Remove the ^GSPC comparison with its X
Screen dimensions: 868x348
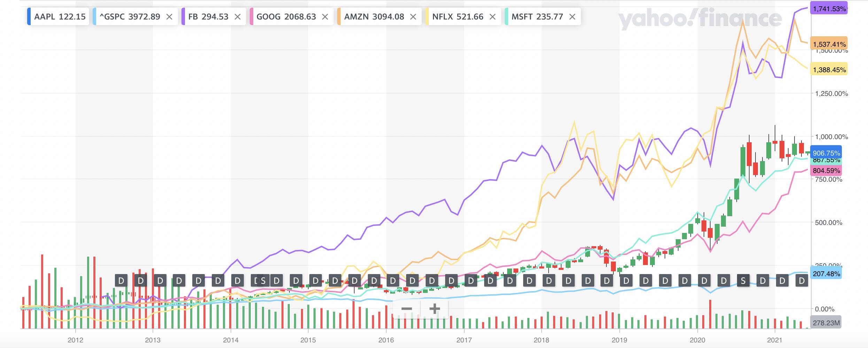pyautogui.click(x=169, y=17)
